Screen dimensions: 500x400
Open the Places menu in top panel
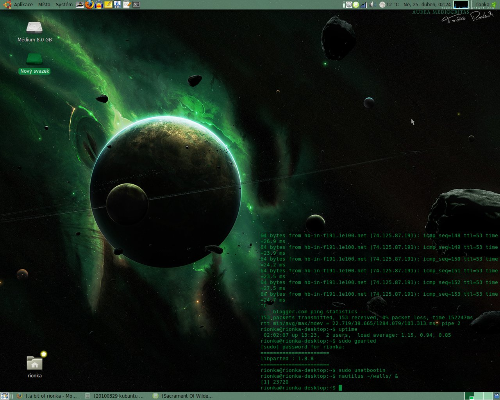[44, 4]
